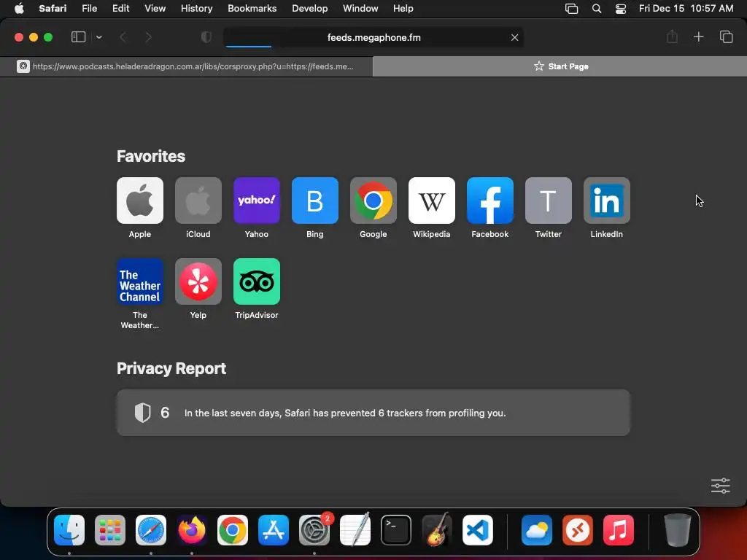Click the feeds.megaphone.fm address bar
This screenshot has width=747, height=560.
coord(373,37)
